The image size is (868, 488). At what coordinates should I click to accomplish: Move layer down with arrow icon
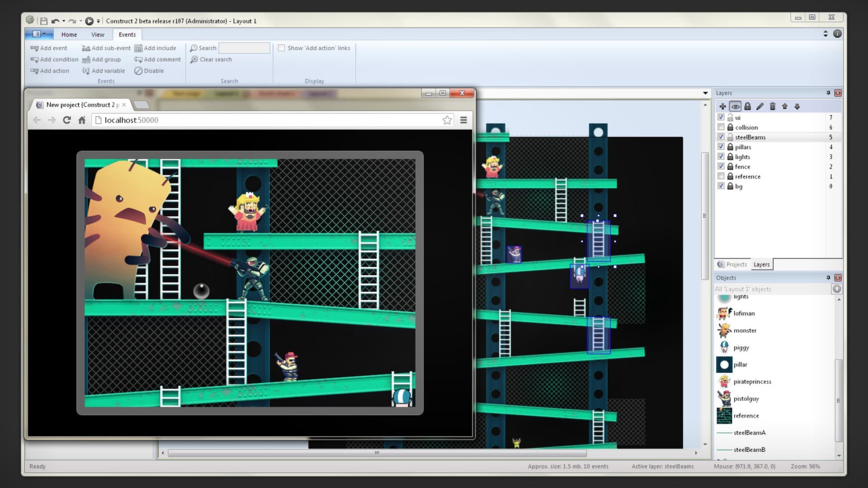tap(797, 106)
